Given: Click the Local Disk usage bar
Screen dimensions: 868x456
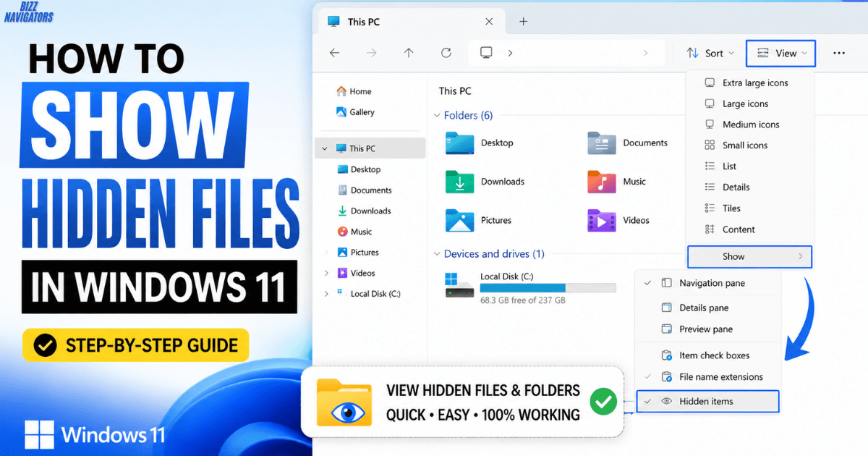Looking at the screenshot, I should [x=548, y=288].
